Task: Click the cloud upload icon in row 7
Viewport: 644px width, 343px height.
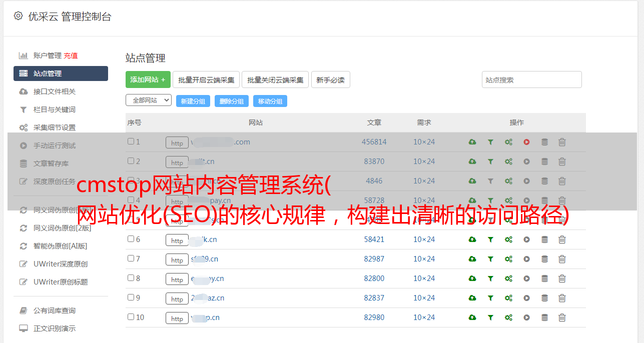Action: (472, 259)
